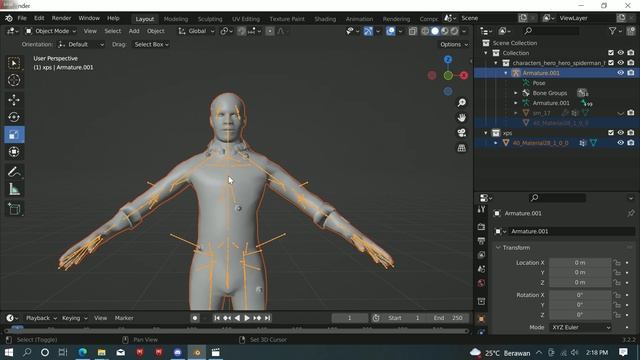This screenshot has height=360, width=640.
Task: Click the blue Z axis on gizmo
Action: point(448,60)
